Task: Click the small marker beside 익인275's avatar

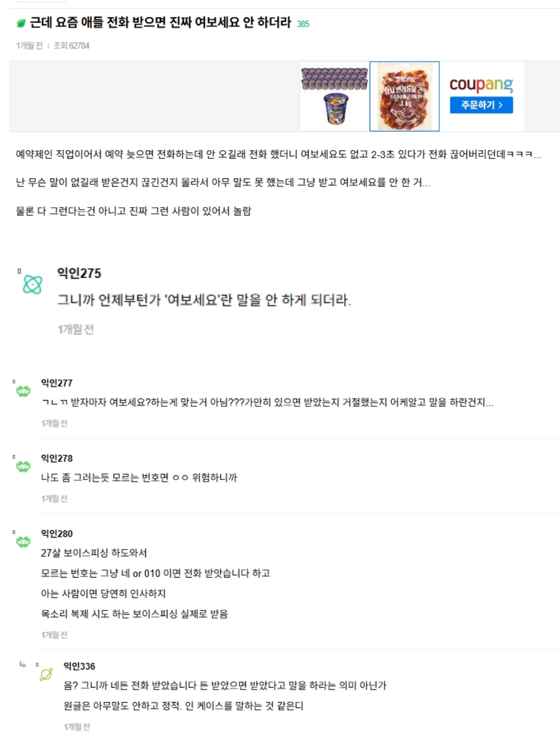Action: [x=19, y=271]
